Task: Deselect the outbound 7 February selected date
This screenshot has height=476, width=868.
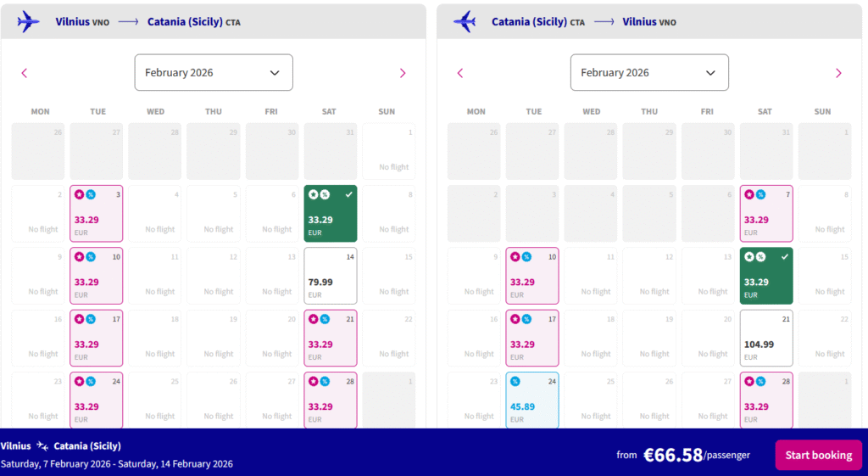Action: click(331, 214)
